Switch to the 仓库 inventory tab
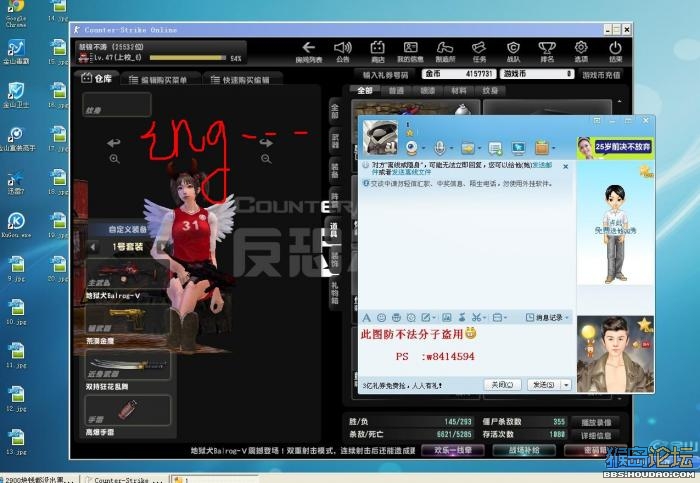The image size is (700, 483). (96, 79)
